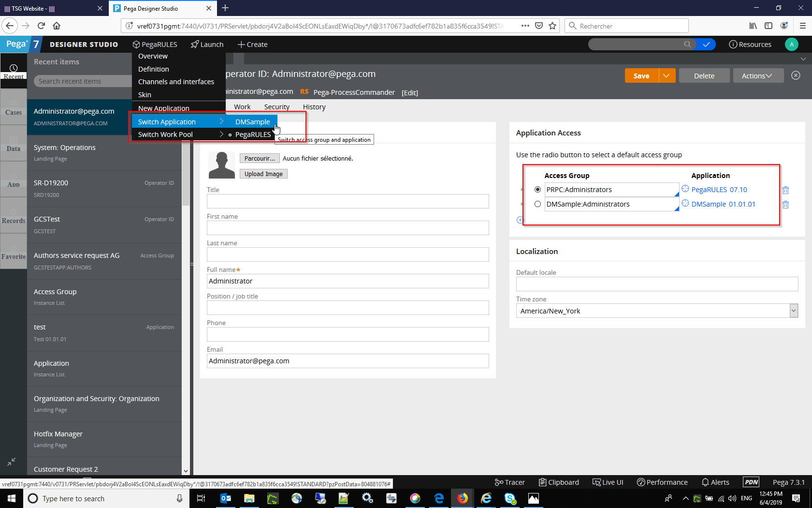Save the operator record
Viewport: 812px width, 508px height.
pyautogui.click(x=641, y=76)
